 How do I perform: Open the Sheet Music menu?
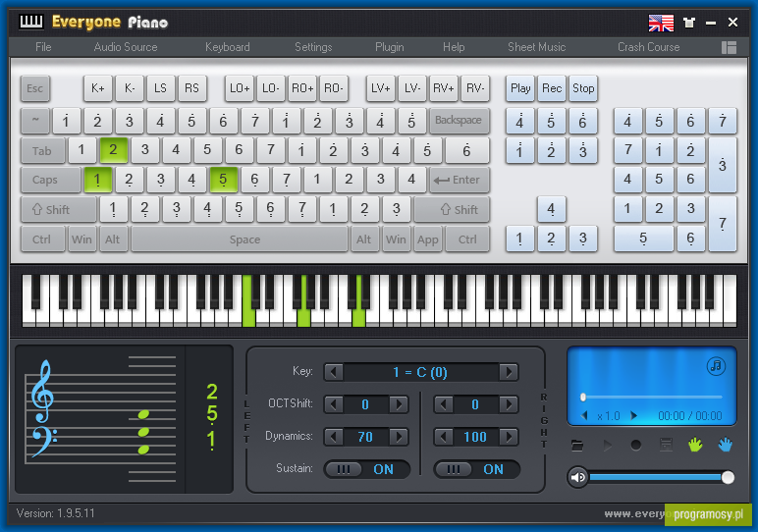537,47
